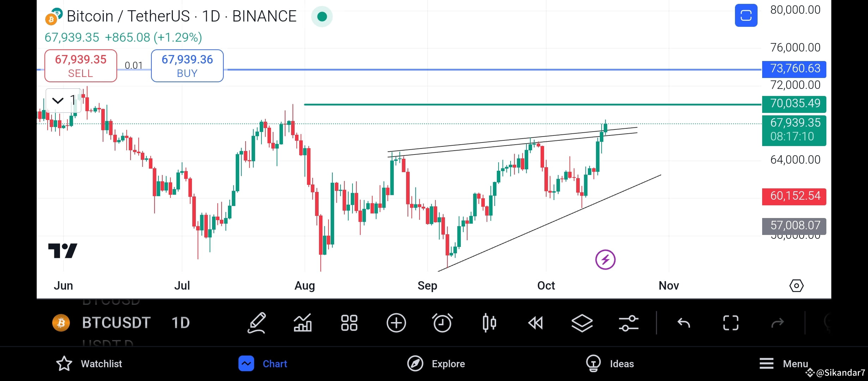Open the drawing tools panel
The width and height of the screenshot is (868, 381).
[257, 323]
